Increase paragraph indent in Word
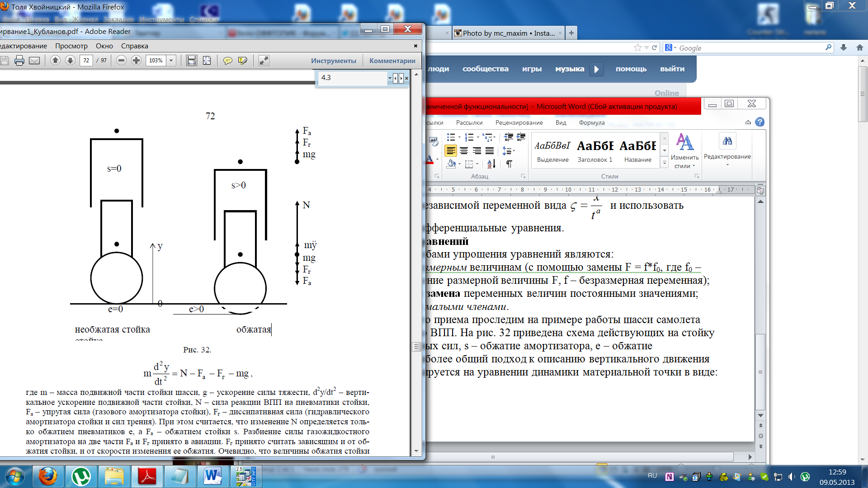This screenshot has width=868, height=488. (521, 137)
